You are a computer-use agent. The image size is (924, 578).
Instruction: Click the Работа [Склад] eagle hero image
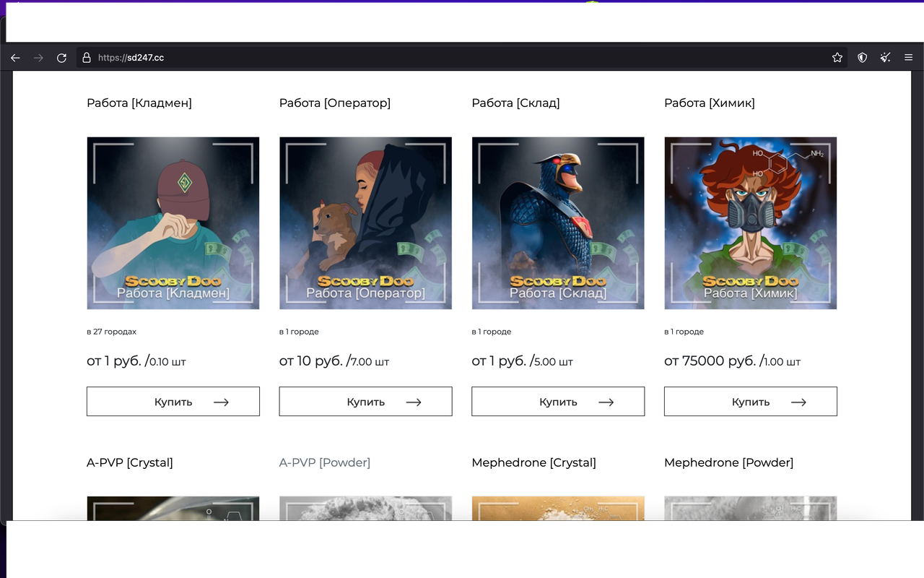point(558,223)
